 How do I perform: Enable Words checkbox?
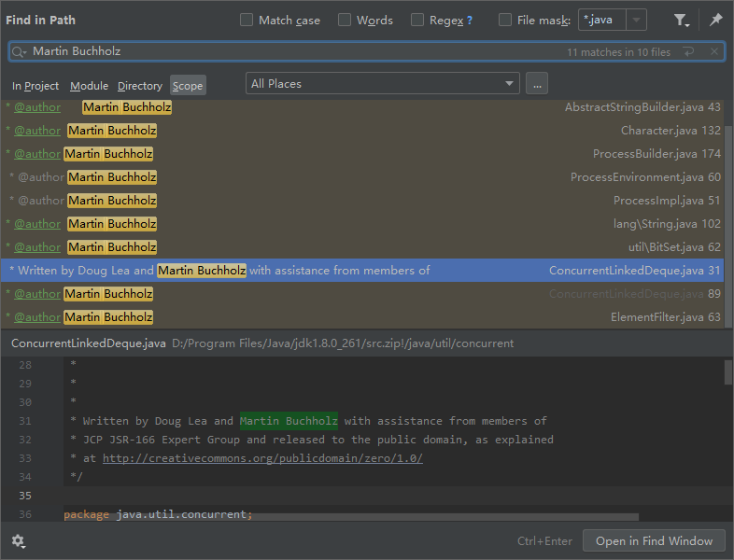click(345, 21)
